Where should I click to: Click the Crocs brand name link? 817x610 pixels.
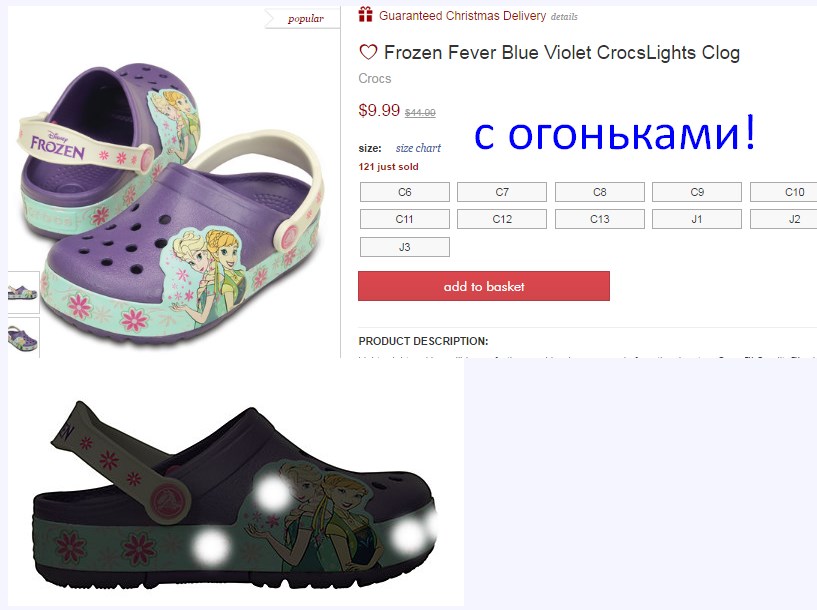[375, 79]
